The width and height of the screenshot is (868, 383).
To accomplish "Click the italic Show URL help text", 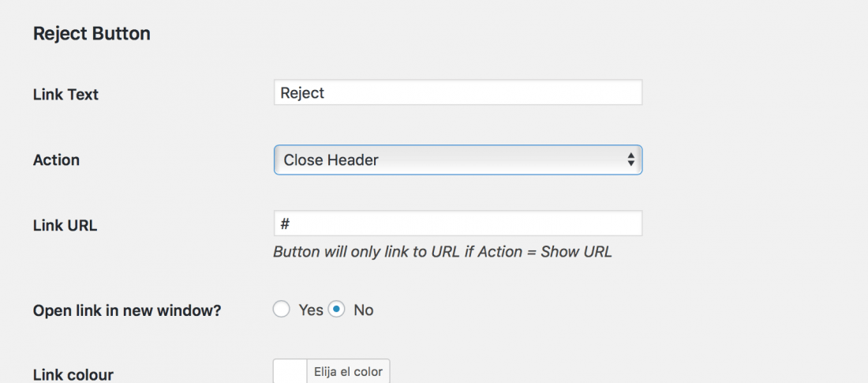I will pos(443,252).
